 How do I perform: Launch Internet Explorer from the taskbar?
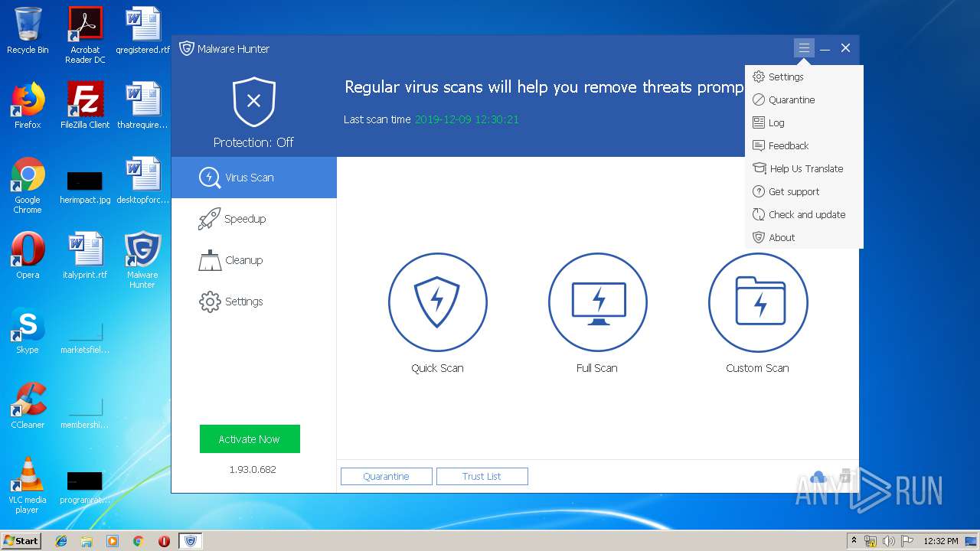tap(61, 541)
